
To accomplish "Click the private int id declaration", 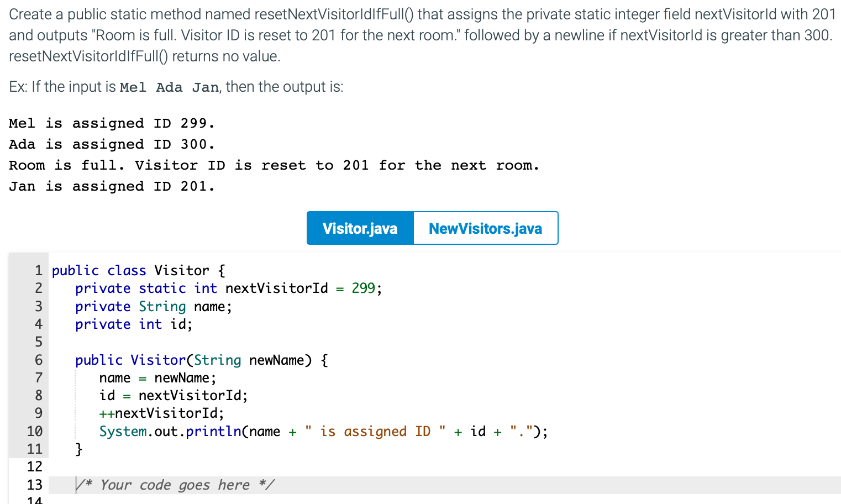I will 133,324.
